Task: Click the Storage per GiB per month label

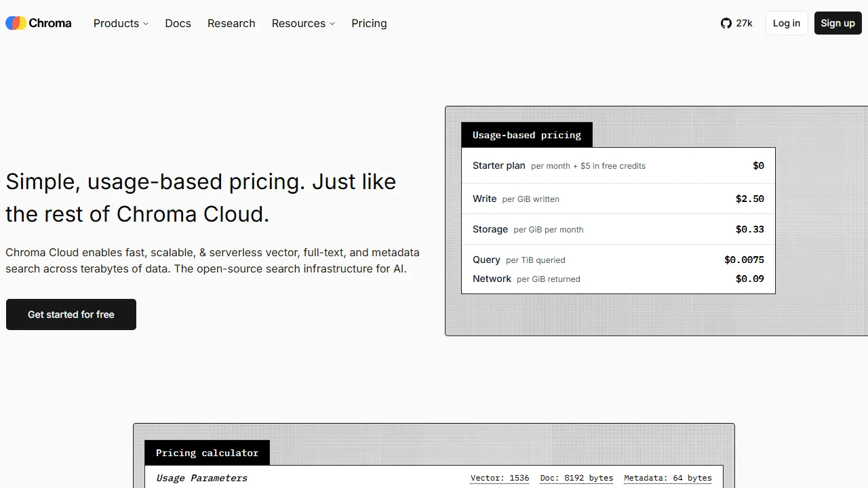Action: [528, 229]
